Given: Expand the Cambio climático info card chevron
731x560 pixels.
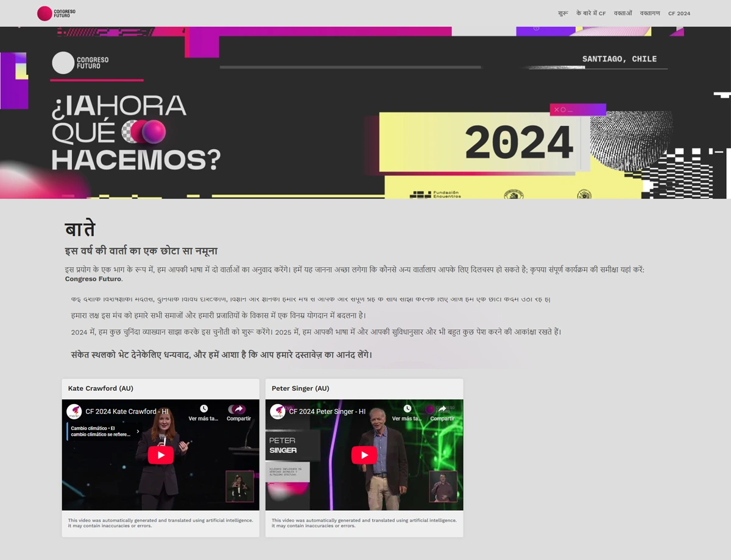Looking at the screenshot, I should click(x=138, y=432).
